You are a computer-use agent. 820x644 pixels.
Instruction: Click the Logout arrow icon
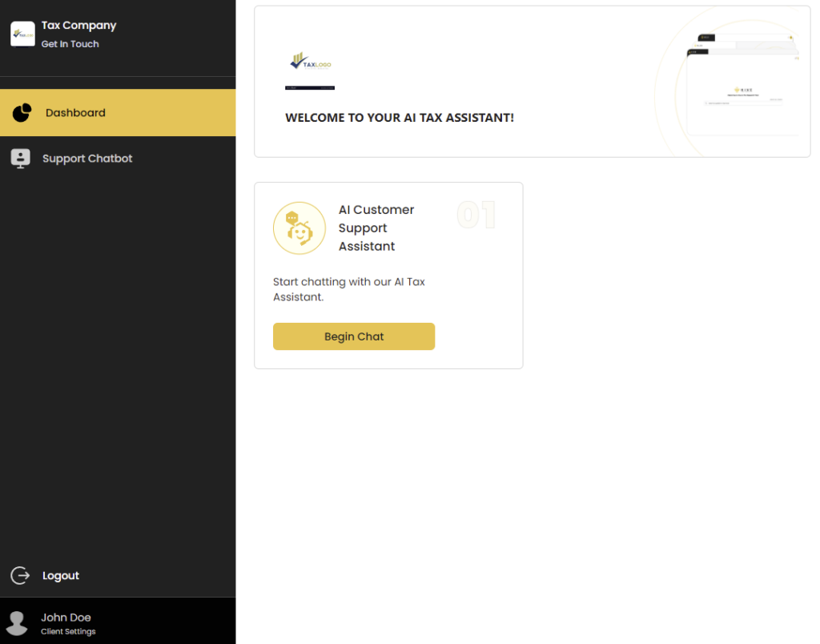pos(20,576)
